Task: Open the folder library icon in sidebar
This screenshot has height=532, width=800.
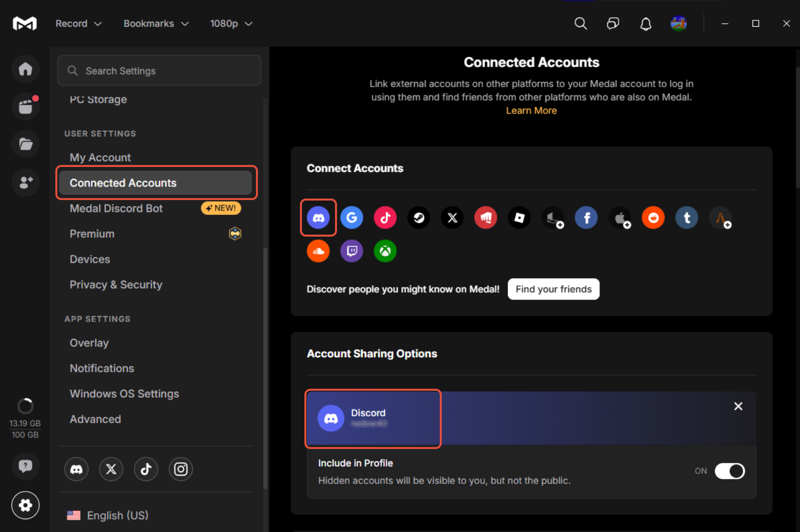Action: 25,144
